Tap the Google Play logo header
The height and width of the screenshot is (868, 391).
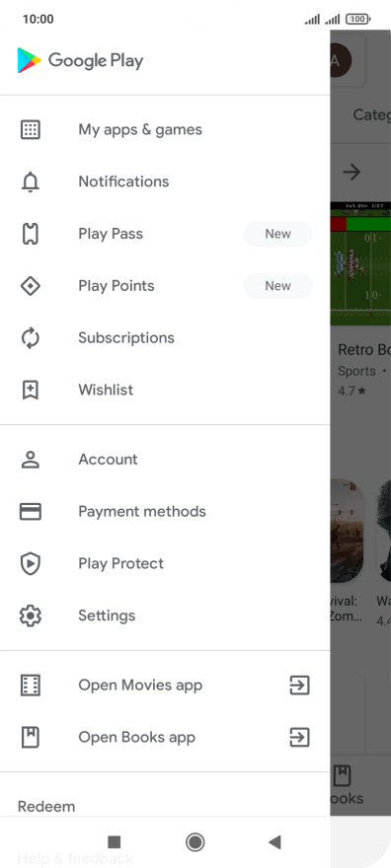pos(80,60)
